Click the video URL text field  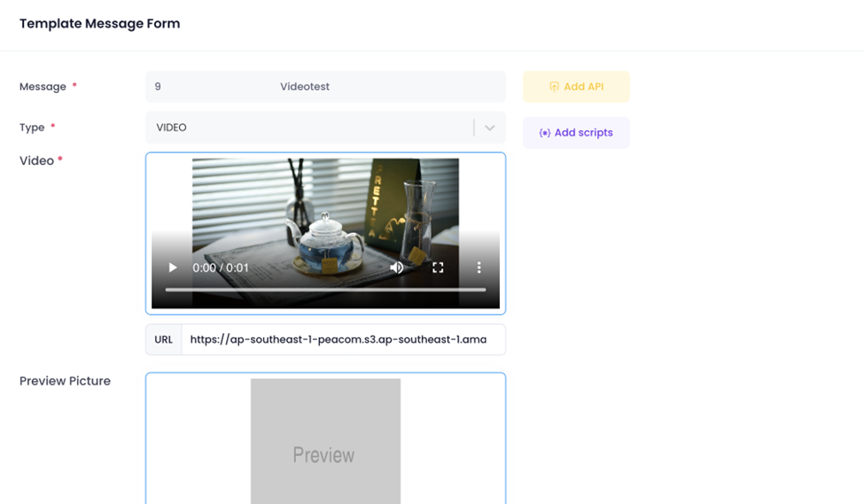(342, 339)
